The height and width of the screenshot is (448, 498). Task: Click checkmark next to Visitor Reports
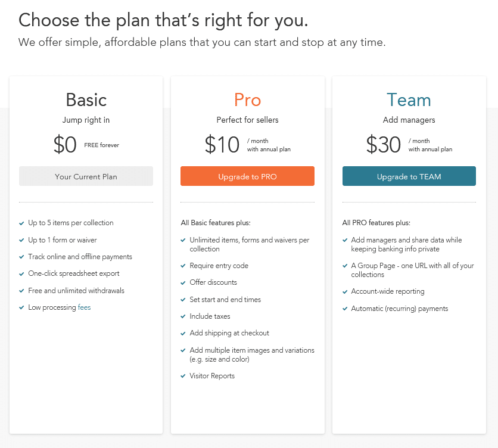(x=183, y=376)
